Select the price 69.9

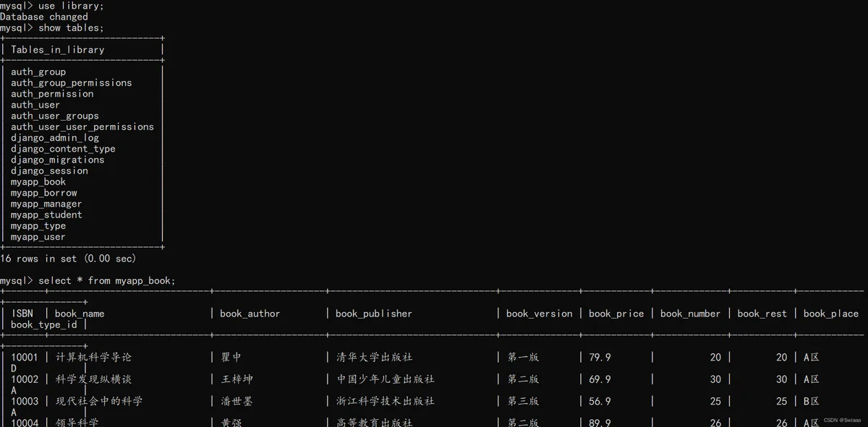[x=600, y=379]
